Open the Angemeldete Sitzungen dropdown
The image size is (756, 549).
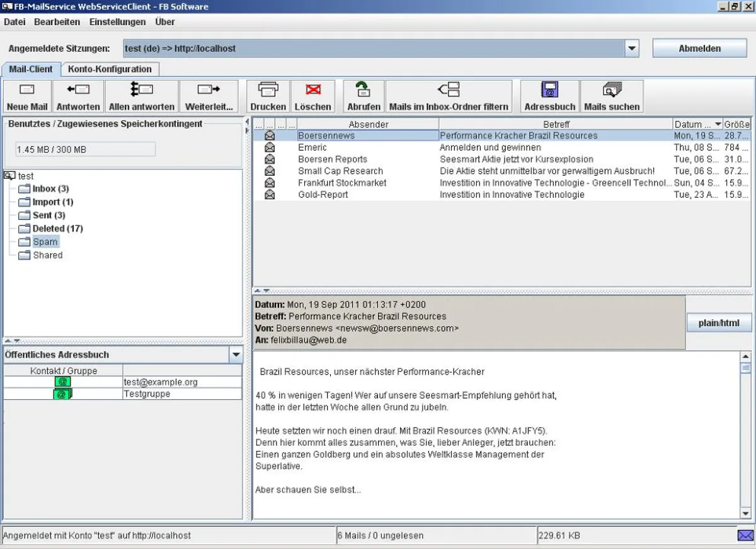point(631,48)
